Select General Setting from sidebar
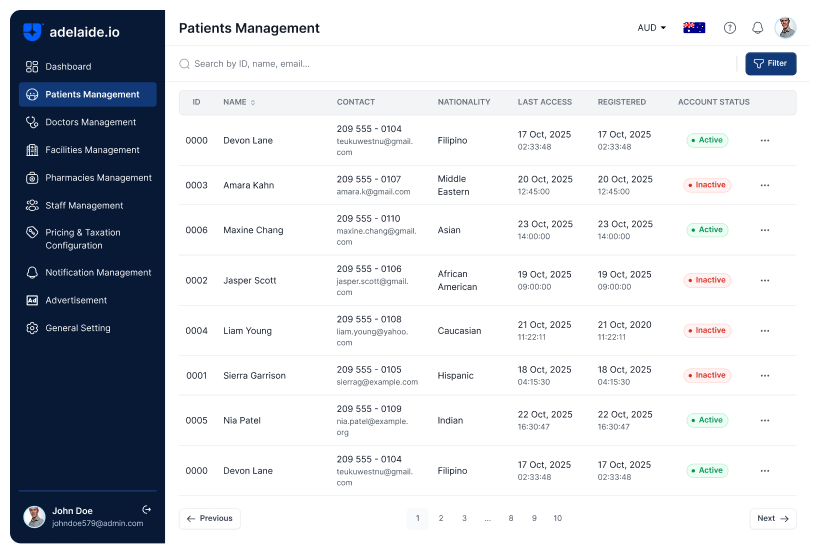The height and width of the screenshot is (554, 820). pyautogui.click(x=78, y=328)
